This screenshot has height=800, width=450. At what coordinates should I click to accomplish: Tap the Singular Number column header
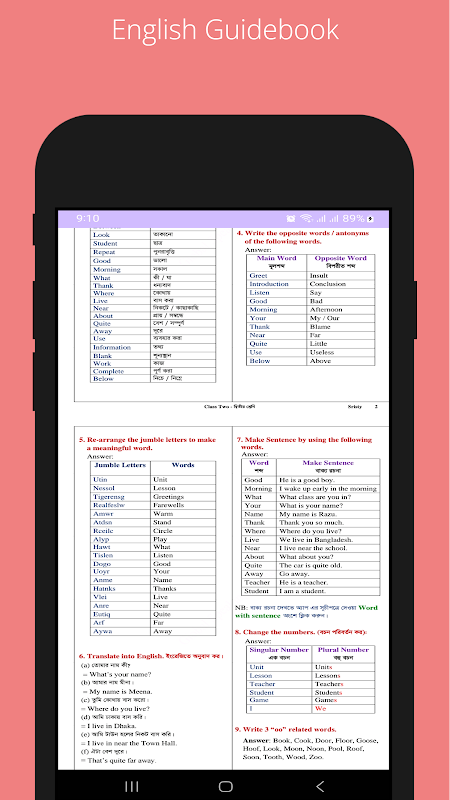click(x=279, y=649)
